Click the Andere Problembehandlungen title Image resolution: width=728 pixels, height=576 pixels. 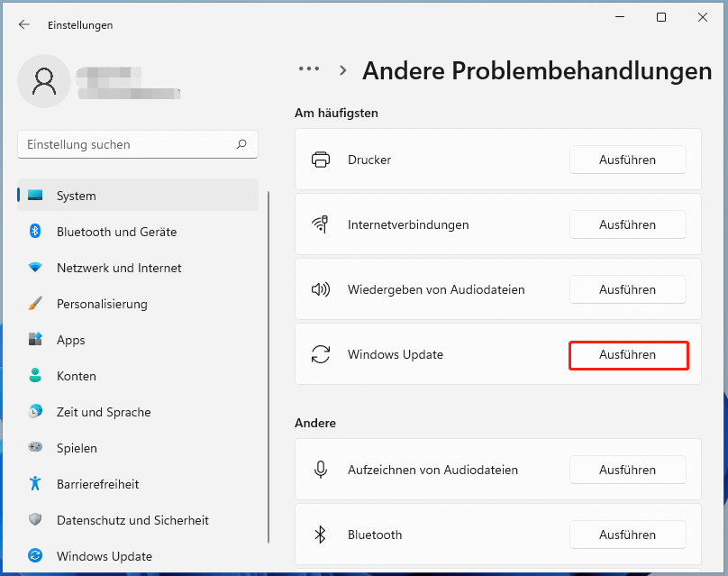pyautogui.click(x=537, y=71)
